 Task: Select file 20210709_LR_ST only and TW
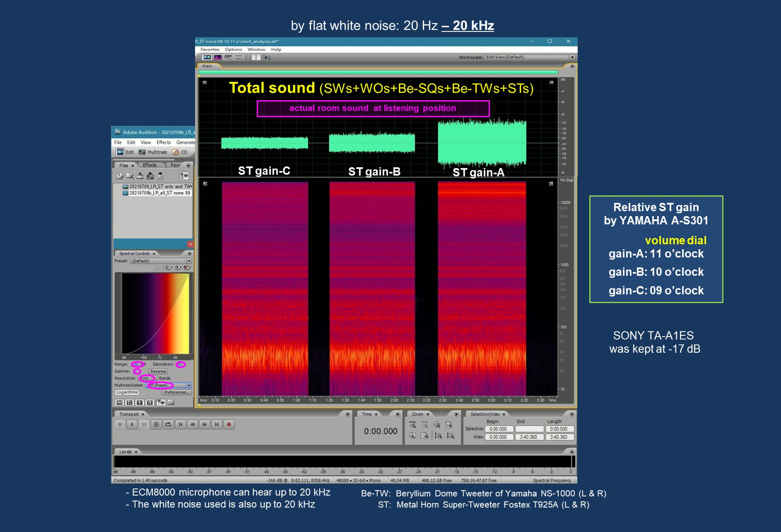pos(157,186)
